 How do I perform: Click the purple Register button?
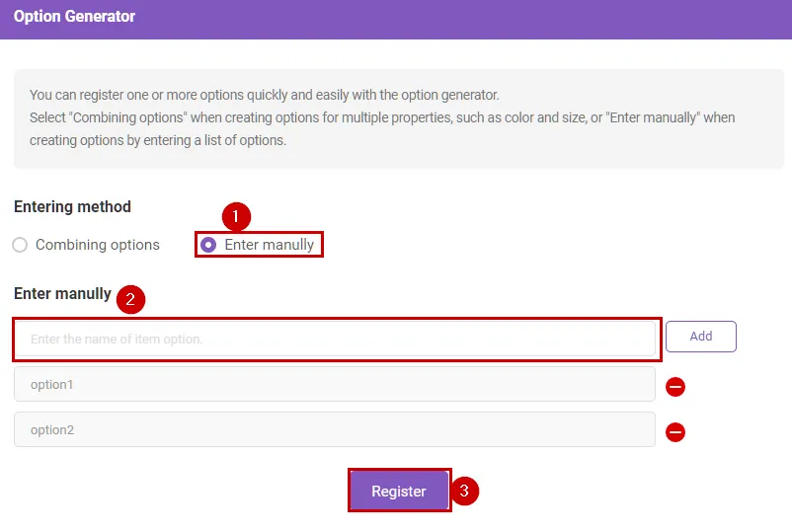[399, 491]
